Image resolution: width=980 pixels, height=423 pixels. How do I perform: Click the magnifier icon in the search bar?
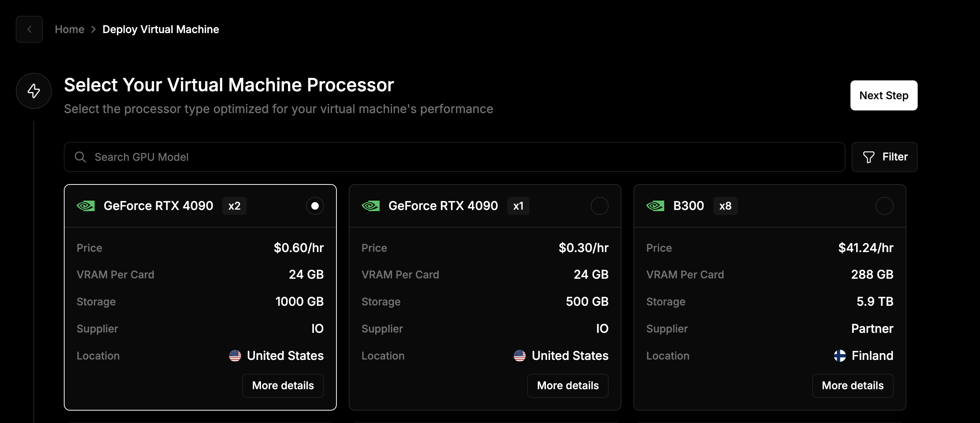(80, 157)
